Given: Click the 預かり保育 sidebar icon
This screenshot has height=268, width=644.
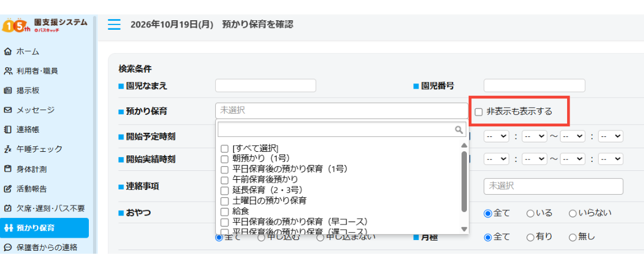Looking at the screenshot, I should coord(7,228).
